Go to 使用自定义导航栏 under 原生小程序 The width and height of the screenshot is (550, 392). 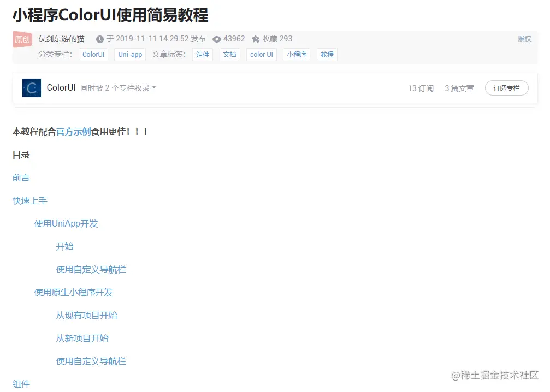(x=91, y=361)
